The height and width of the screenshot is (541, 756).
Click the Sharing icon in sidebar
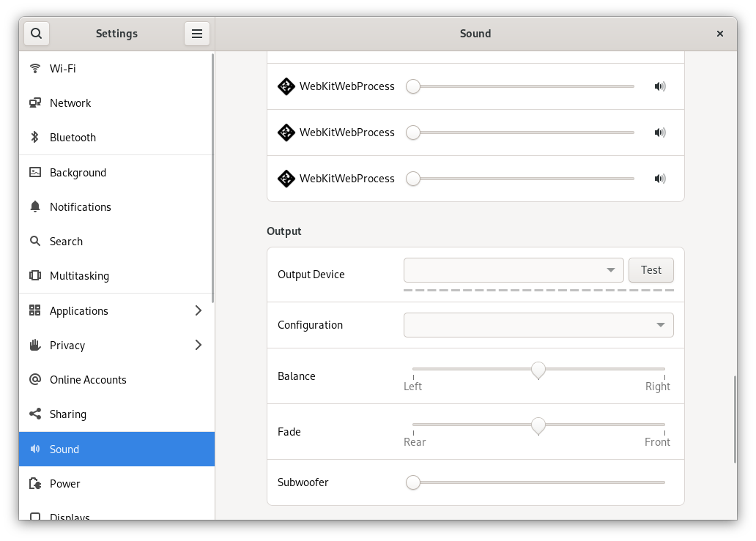[x=34, y=414]
